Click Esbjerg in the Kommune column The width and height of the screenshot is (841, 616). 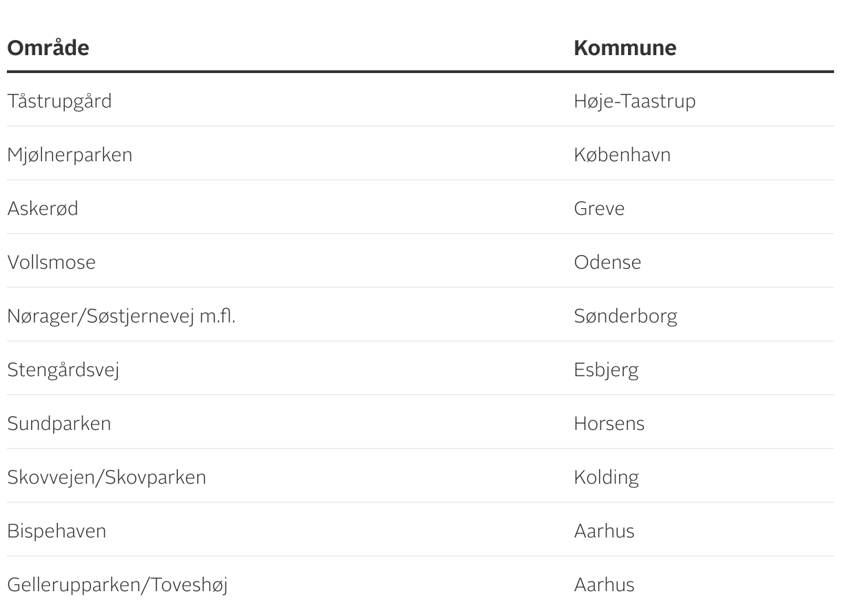606,370
